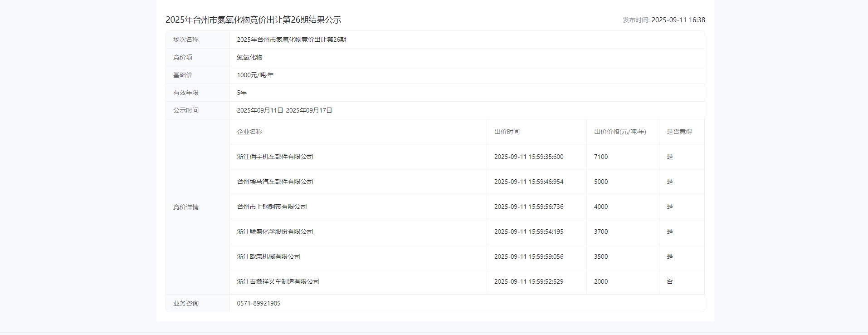Image resolution: width=868 pixels, height=335 pixels.
Task: Select company 浙江俏宇机车部件有限公司
Action: 275,157
